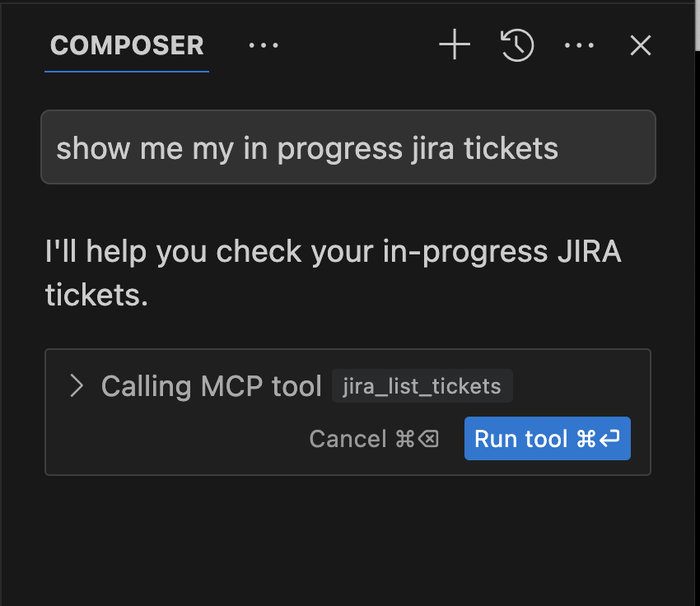The image size is (700, 606).
Task: Select COMPOSER at the top left
Action: (126, 45)
